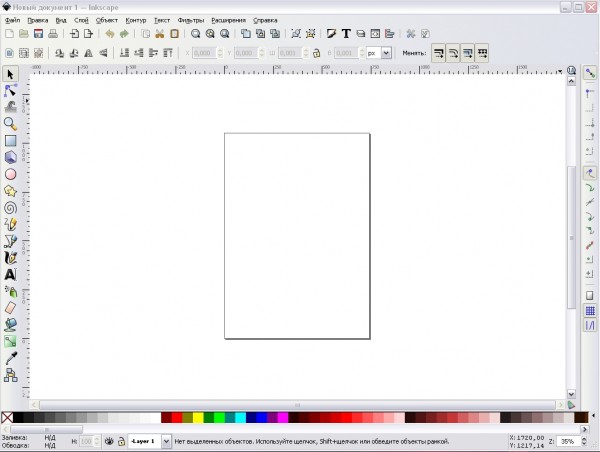The image size is (600, 452).
Task: Open the px units dropdown
Action: (386, 53)
